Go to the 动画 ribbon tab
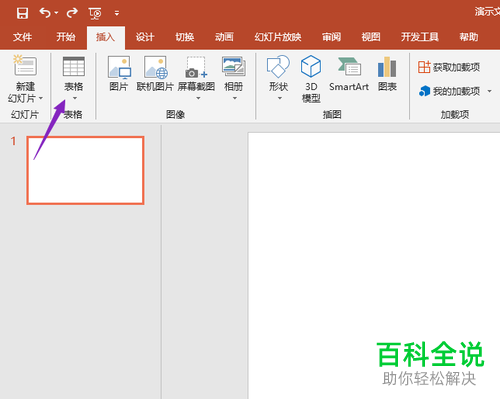 coord(224,37)
